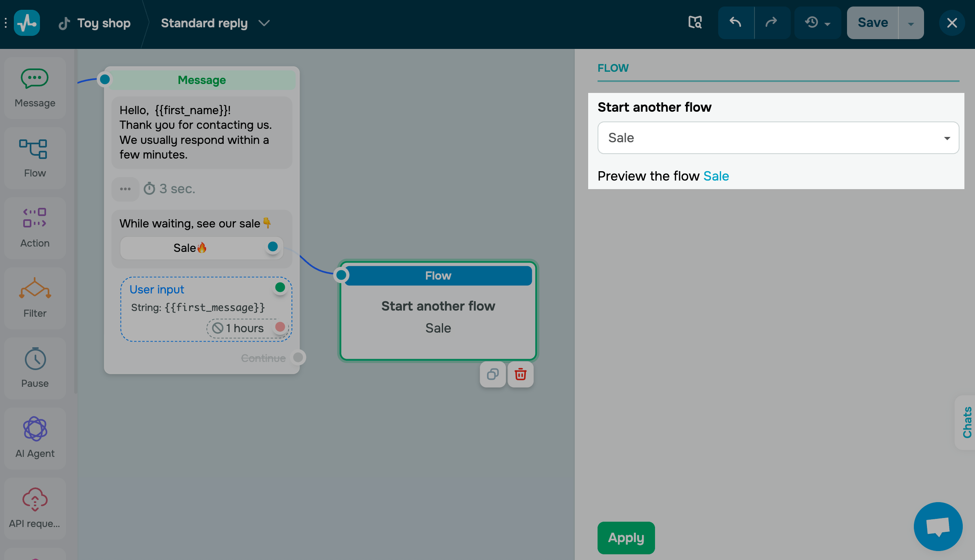
Task: Open the FLOW tab in side panel
Action: (613, 68)
